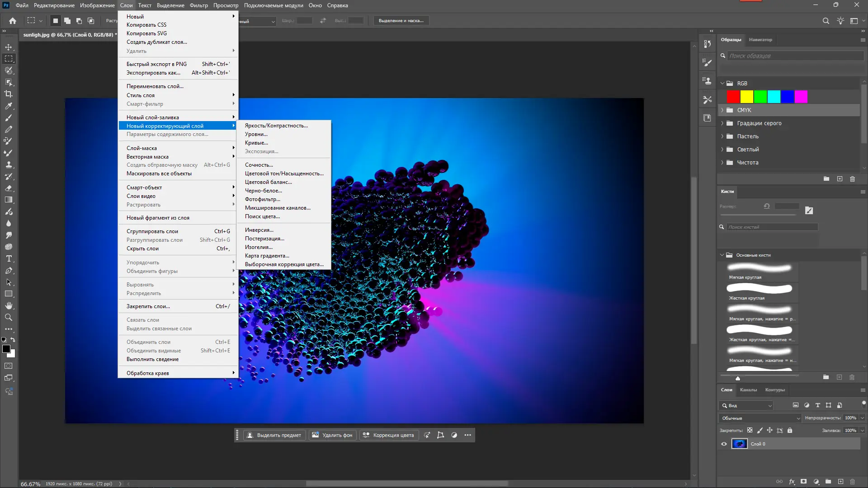Collapse the Основные кисти brush group
The width and height of the screenshot is (868, 488).
pyautogui.click(x=722, y=255)
